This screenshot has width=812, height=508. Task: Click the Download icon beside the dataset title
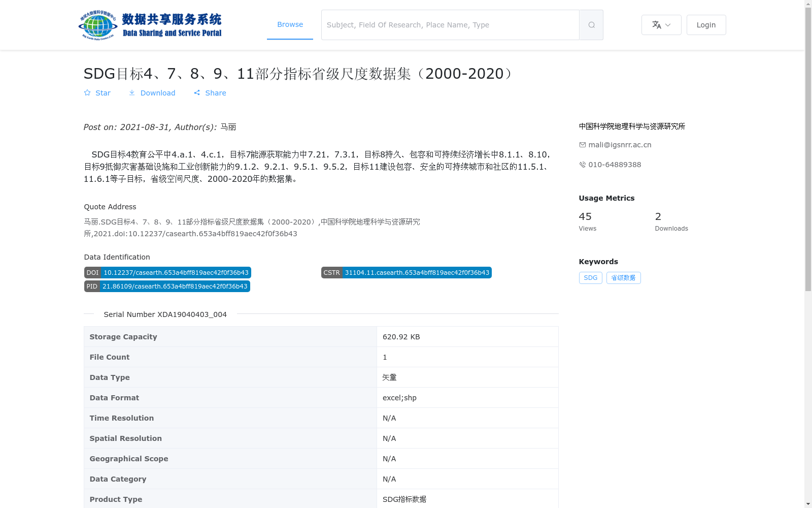[132, 93]
